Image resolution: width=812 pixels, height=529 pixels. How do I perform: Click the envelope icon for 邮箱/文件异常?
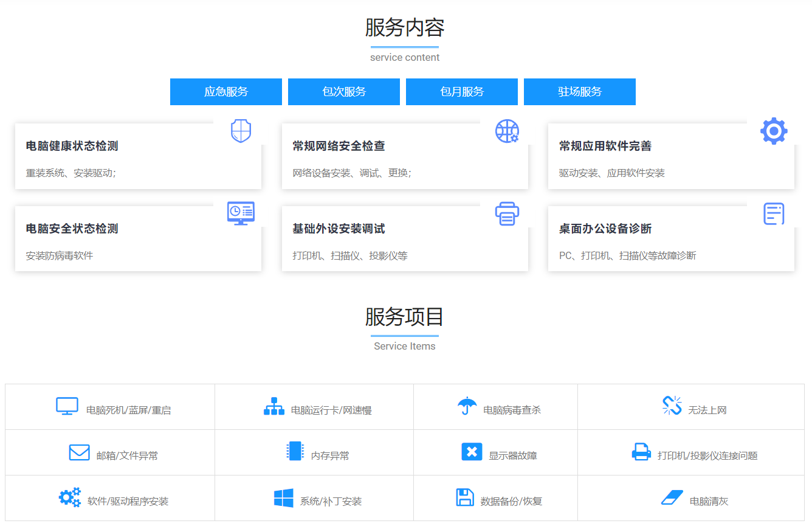point(79,452)
